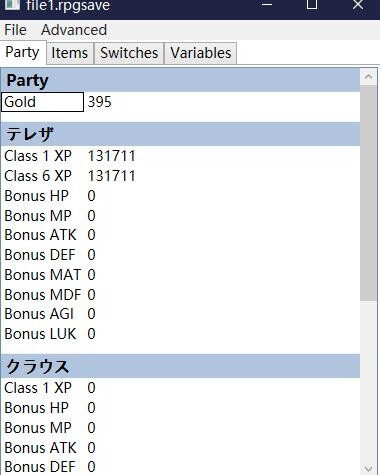Switch to the Variables tab

[201, 53]
